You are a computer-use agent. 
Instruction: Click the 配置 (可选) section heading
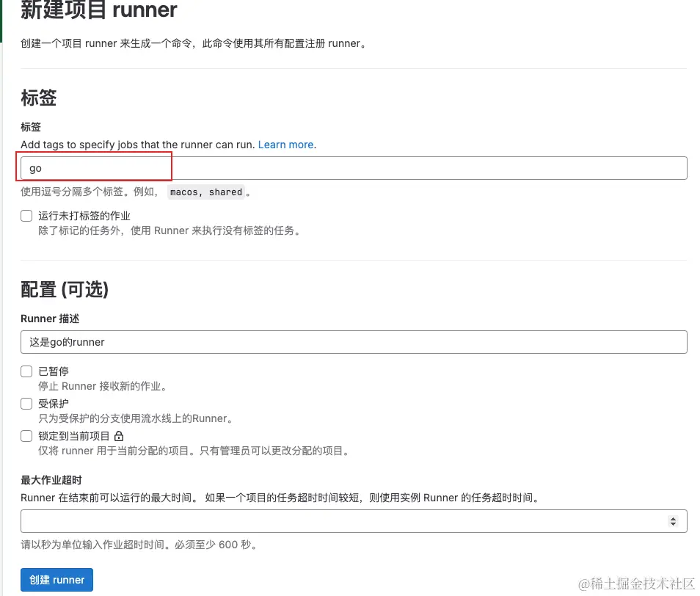pyautogui.click(x=65, y=289)
